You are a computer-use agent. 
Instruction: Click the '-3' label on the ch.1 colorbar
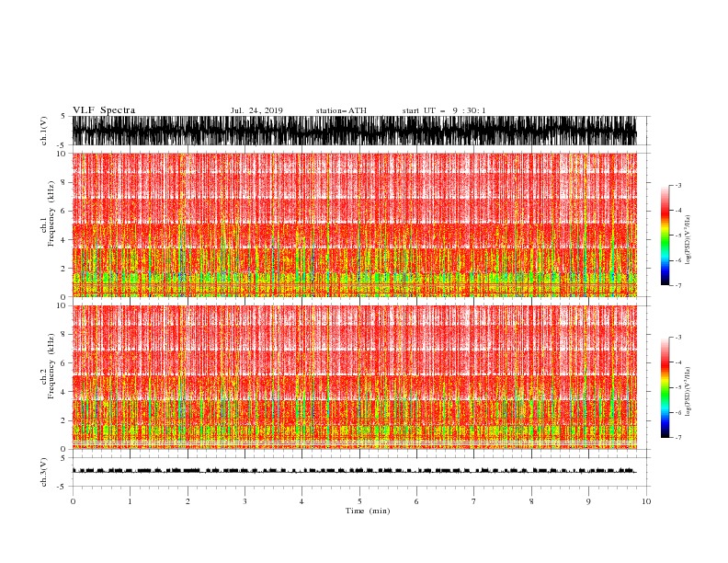(677, 185)
